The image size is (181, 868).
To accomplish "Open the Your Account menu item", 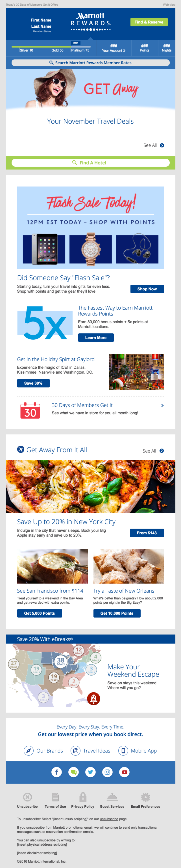I will [114, 48].
